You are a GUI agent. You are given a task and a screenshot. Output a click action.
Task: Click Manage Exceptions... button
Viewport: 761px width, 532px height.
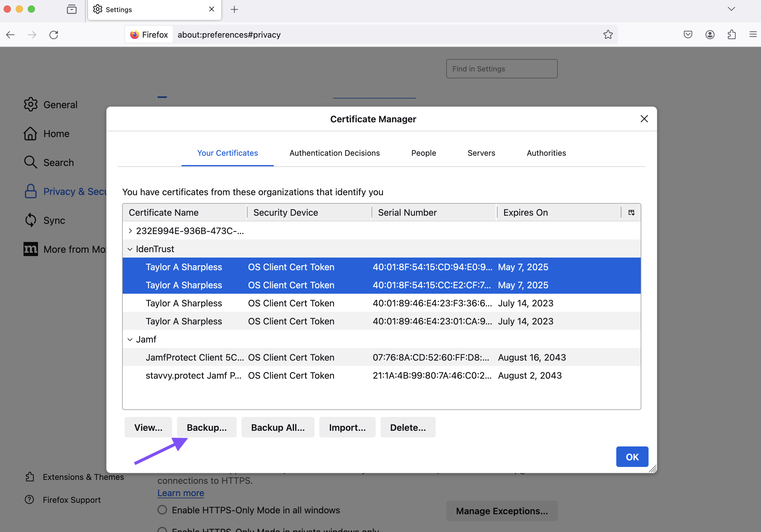point(502,511)
